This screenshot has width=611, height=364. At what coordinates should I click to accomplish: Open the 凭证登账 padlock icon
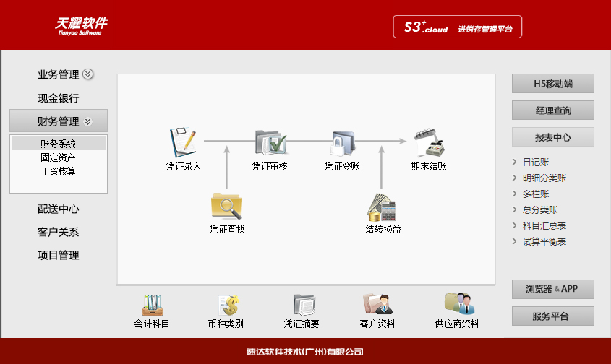click(342, 143)
